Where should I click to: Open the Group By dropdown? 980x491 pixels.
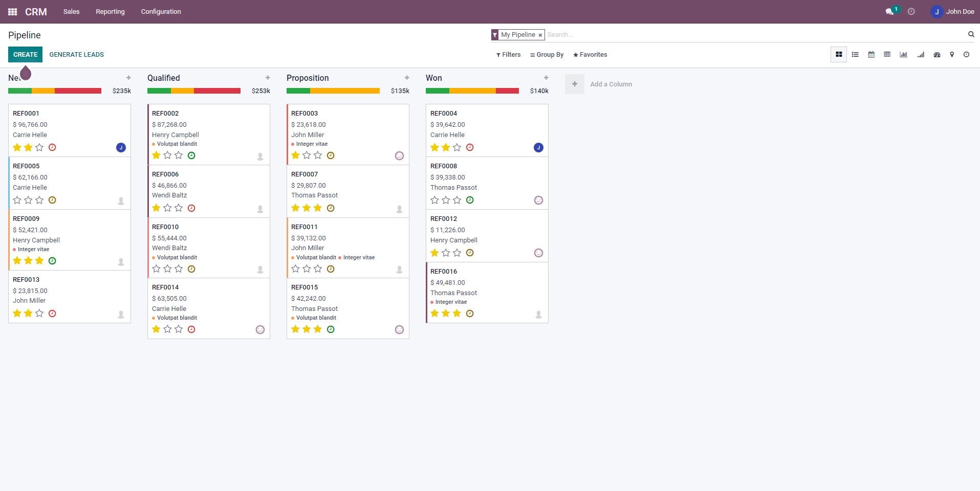[x=547, y=55]
